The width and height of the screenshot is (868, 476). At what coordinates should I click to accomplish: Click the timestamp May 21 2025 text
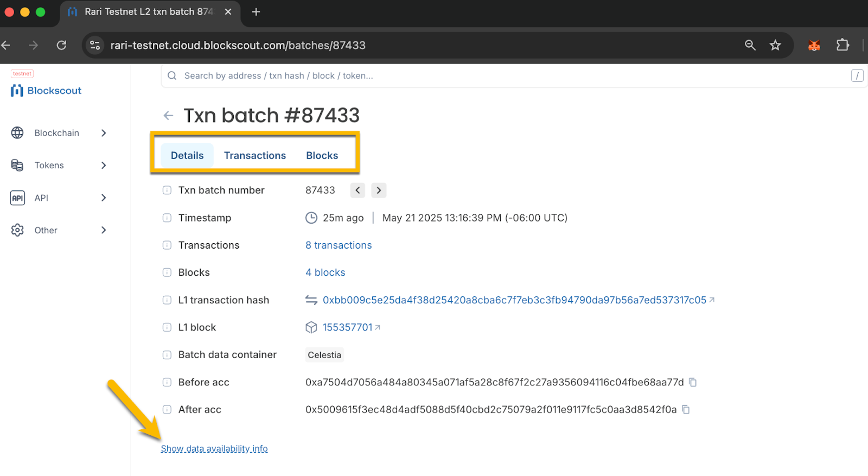[475, 218]
